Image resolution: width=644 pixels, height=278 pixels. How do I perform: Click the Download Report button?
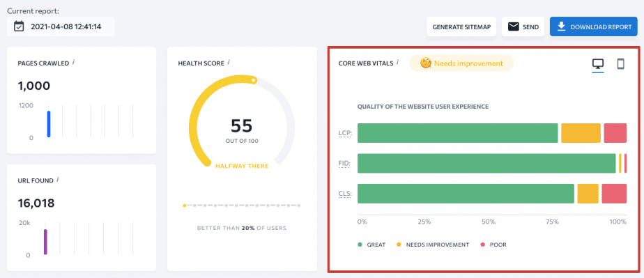click(594, 26)
